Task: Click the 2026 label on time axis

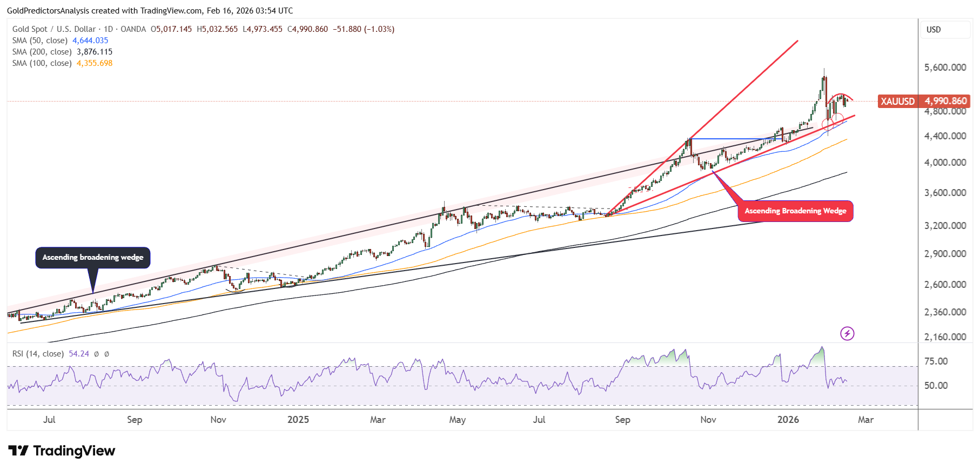Action: (788, 420)
